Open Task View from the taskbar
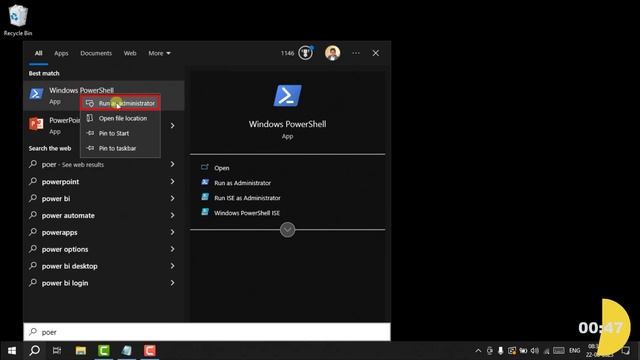 tap(57, 351)
